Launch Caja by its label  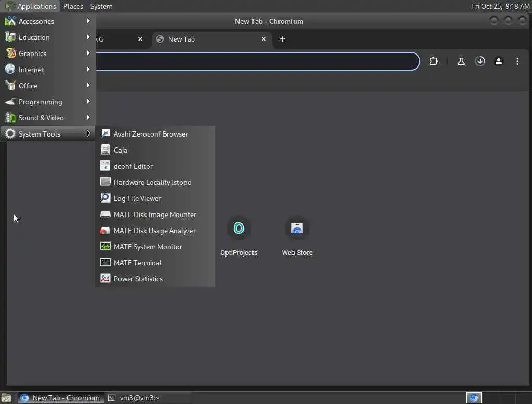pyautogui.click(x=121, y=150)
